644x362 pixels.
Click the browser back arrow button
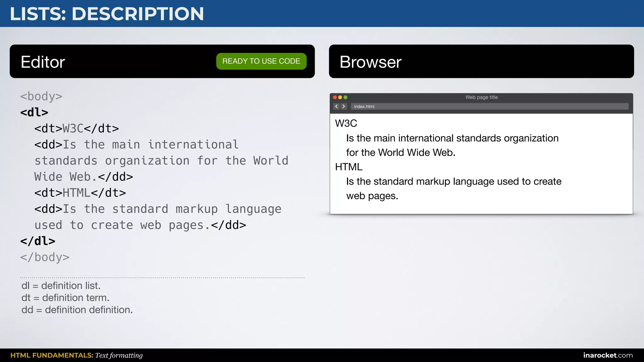click(x=336, y=107)
